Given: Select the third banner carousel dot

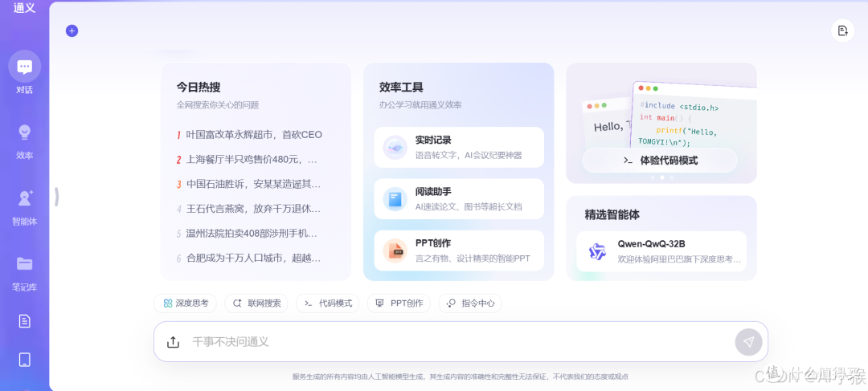Looking at the screenshot, I should (671, 177).
